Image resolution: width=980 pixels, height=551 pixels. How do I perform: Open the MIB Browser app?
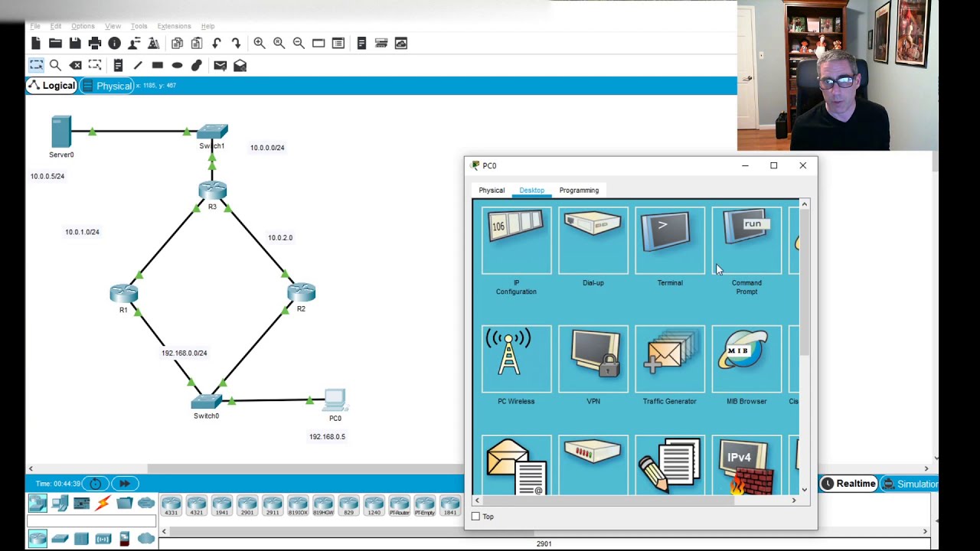(x=746, y=359)
